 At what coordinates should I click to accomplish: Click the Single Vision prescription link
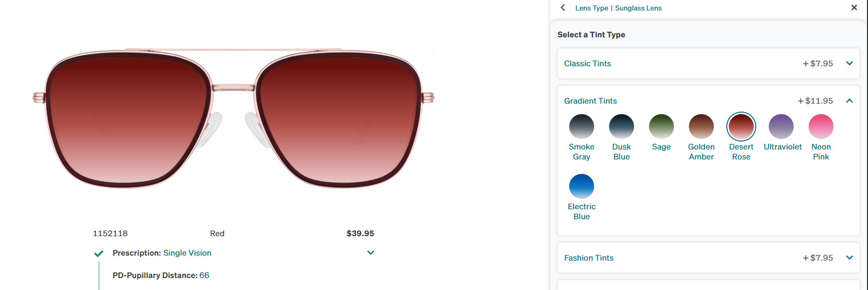pos(187,253)
